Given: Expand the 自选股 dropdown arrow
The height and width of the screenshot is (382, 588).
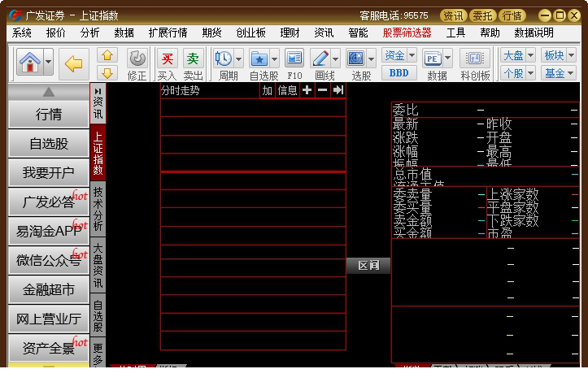Looking at the screenshot, I should tap(275, 59).
